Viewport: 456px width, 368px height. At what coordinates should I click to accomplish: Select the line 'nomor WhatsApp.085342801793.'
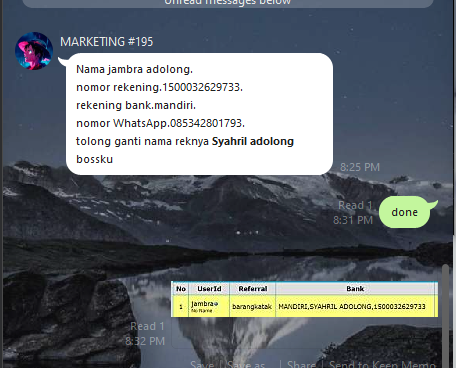click(160, 123)
